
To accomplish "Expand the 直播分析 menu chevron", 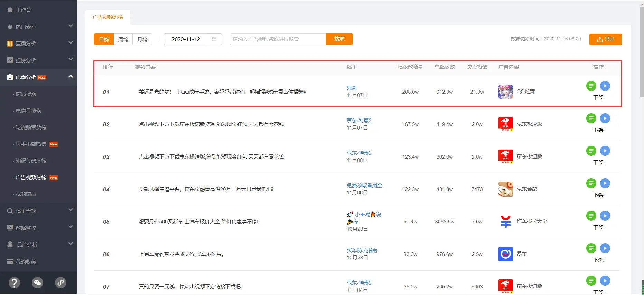I will point(71,43).
